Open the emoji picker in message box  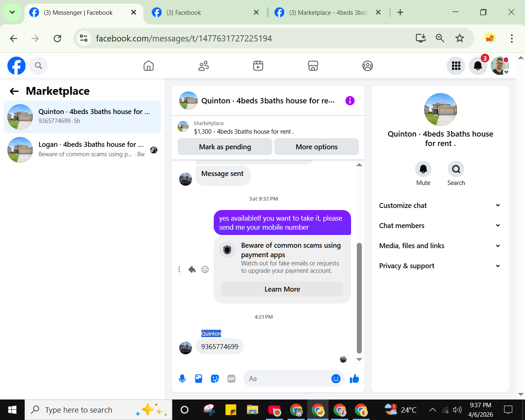click(x=336, y=379)
